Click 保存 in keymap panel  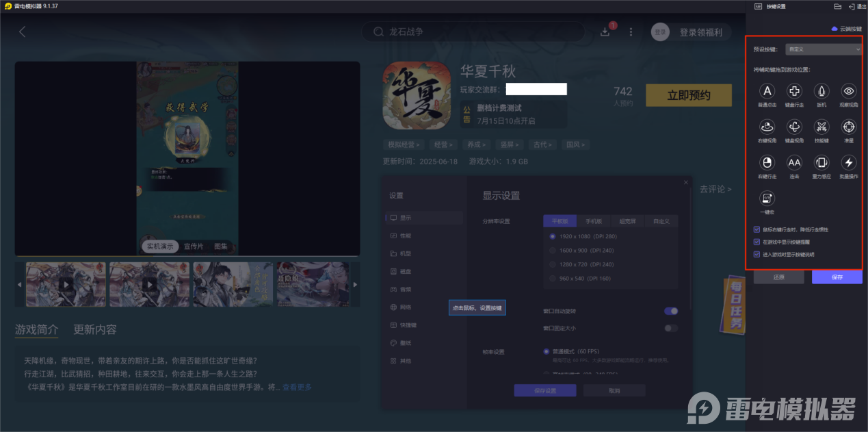[837, 277]
